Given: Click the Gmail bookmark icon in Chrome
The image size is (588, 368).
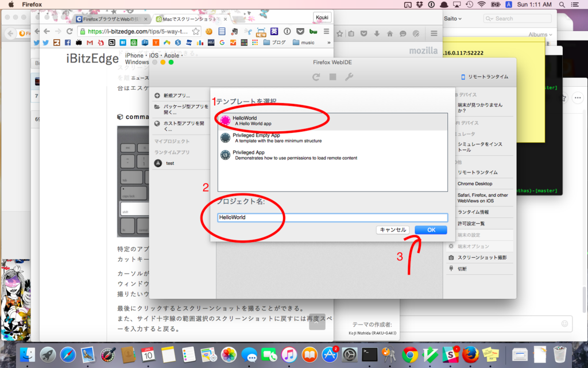Looking at the screenshot, I should (90, 43).
